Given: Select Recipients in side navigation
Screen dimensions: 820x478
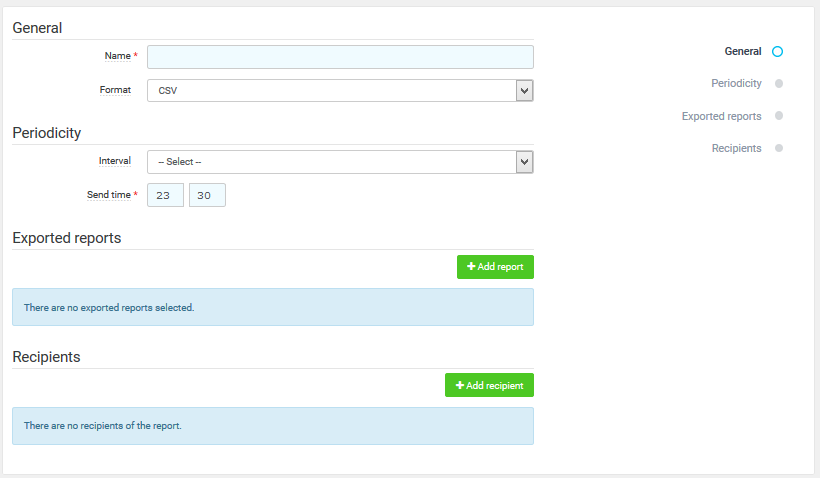Looking at the screenshot, I should [x=736, y=148].
